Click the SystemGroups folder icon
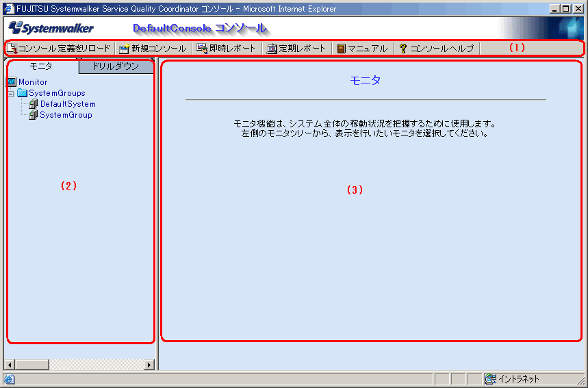Viewport: 588px width, 388px height. [23, 92]
